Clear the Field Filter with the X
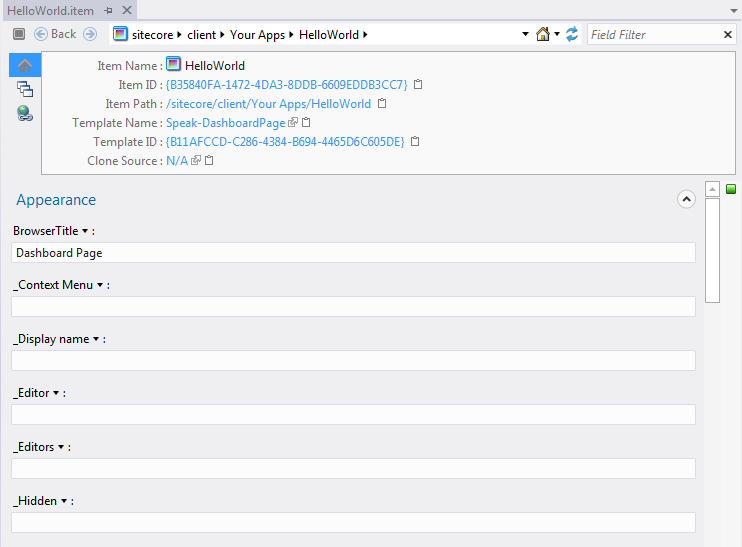This screenshot has height=547, width=742. coord(728,35)
